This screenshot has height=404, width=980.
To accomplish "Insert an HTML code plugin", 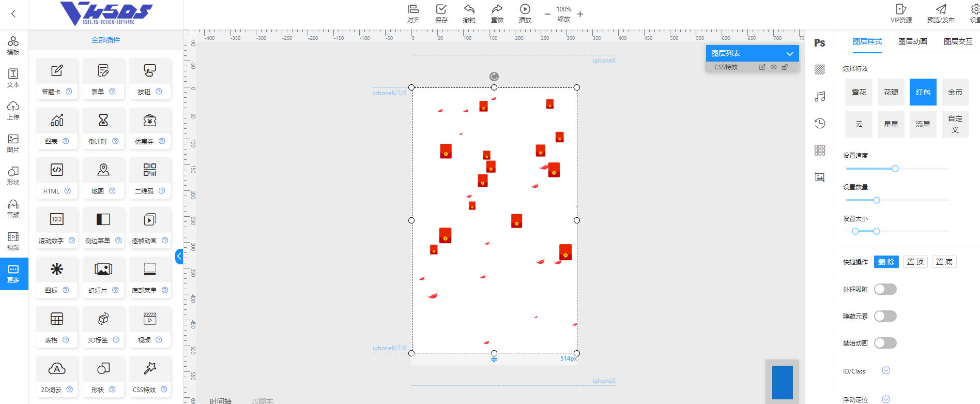I will click(57, 178).
